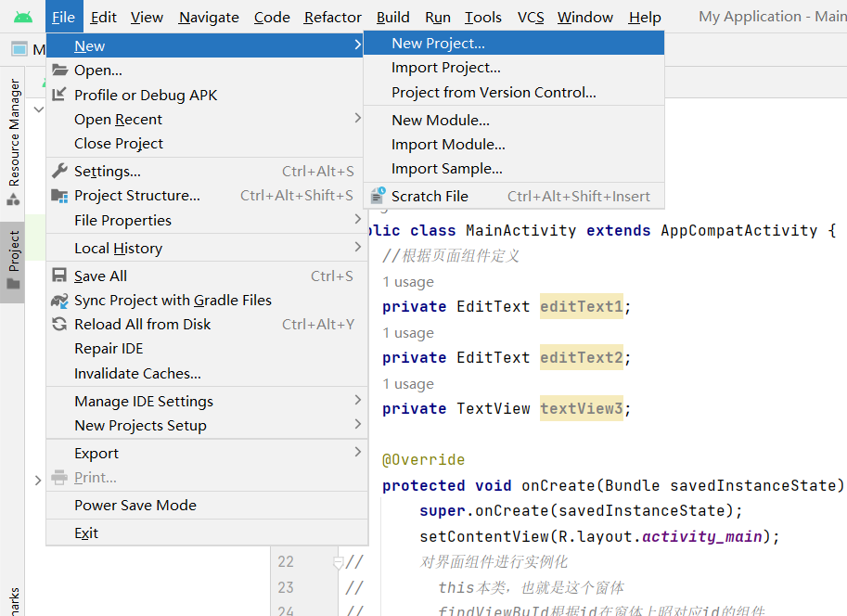Open the Refactor menu
The height and width of the screenshot is (616, 847).
click(x=332, y=17)
